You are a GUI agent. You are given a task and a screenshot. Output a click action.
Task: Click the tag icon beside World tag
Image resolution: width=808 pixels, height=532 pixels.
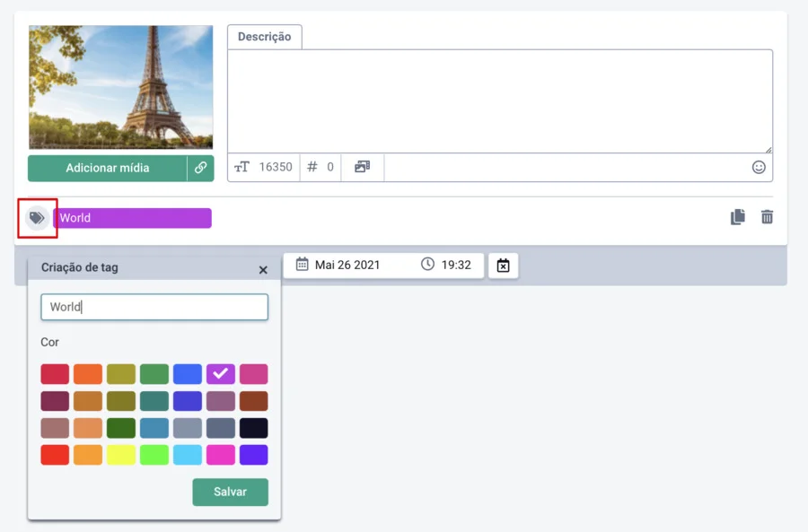(37, 218)
